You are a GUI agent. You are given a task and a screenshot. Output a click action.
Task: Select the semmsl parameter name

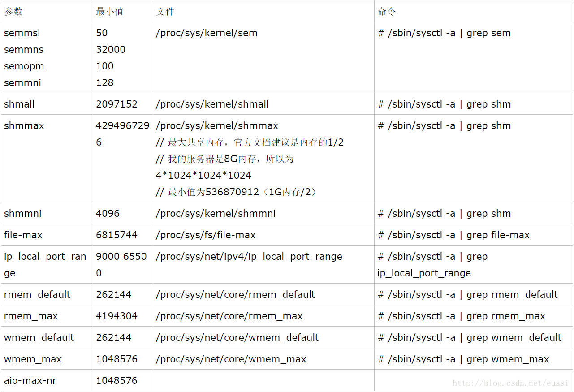(22, 33)
